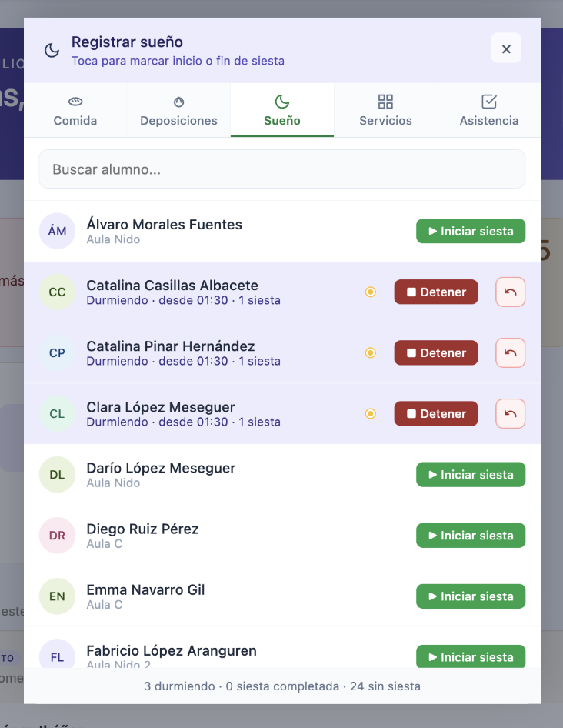
Task: Focus the Buscar alumno search field
Action: click(282, 169)
